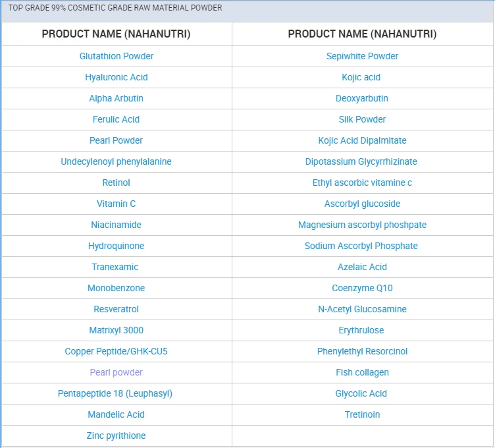Click the Fish collagen link
The height and width of the screenshot is (448, 495).
[x=362, y=372]
